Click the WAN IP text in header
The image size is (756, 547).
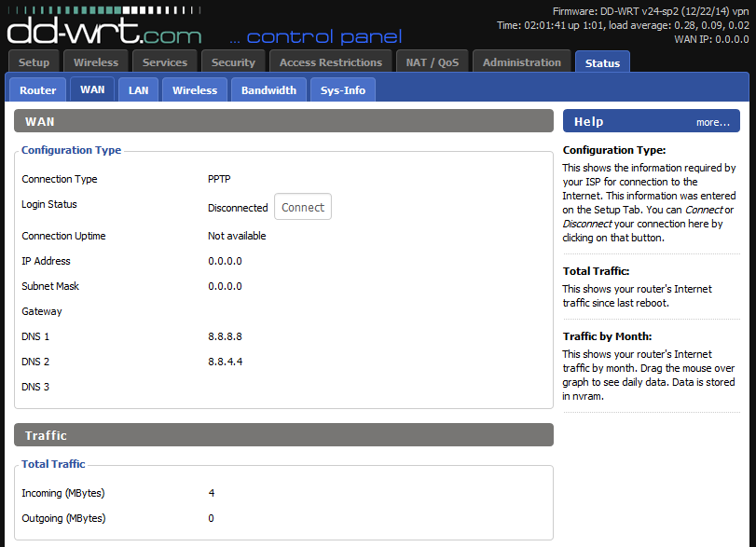point(711,39)
